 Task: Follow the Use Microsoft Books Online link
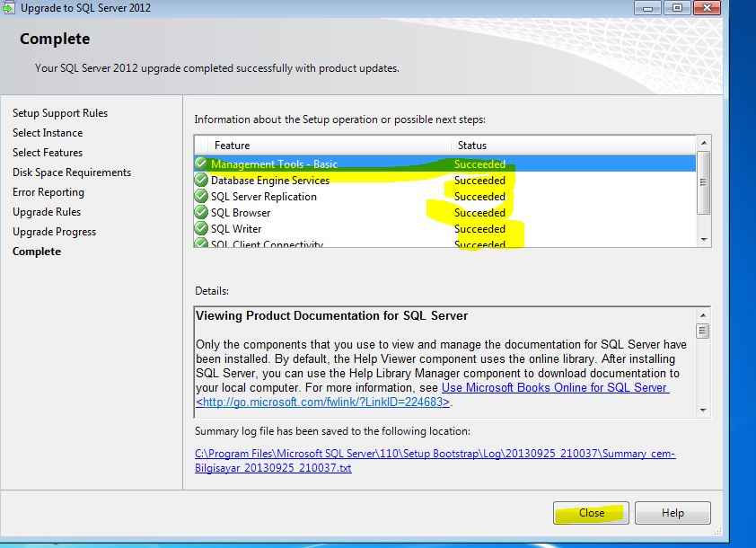[x=555, y=388]
